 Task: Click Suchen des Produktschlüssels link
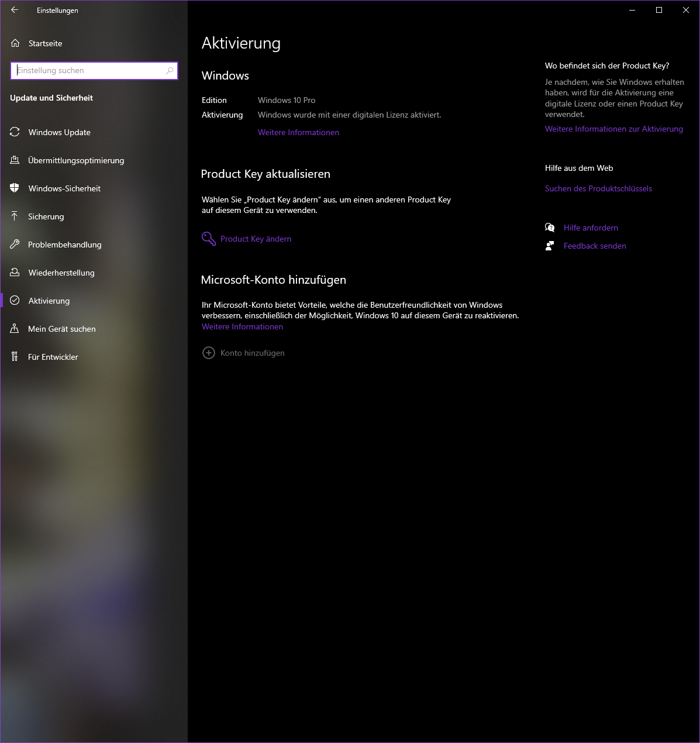(x=598, y=189)
